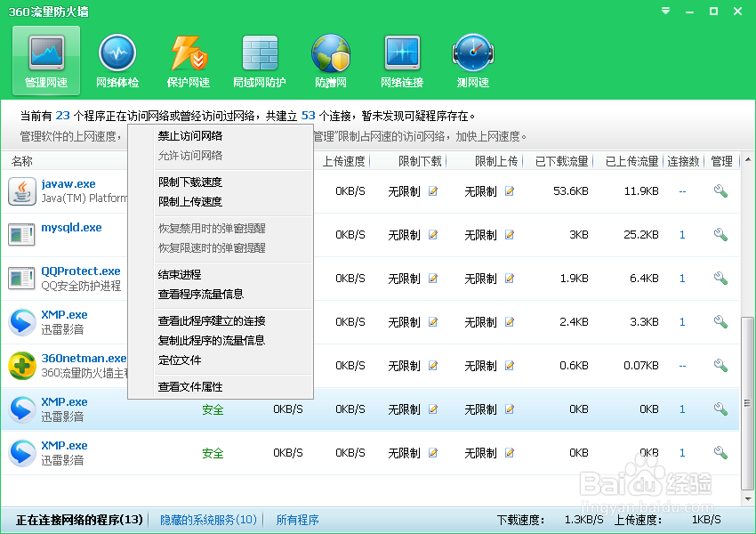Image resolution: width=756 pixels, height=534 pixels.
Task: Sort by 上传速度 column header
Action: point(343,161)
